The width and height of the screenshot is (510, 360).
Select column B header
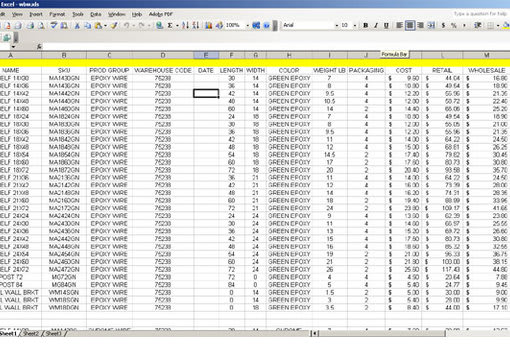[64, 55]
